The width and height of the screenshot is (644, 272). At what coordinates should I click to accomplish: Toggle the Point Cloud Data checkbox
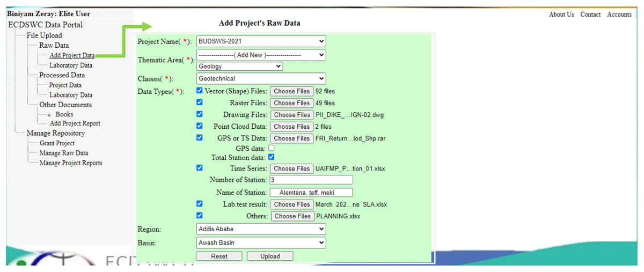click(x=200, y=126)
